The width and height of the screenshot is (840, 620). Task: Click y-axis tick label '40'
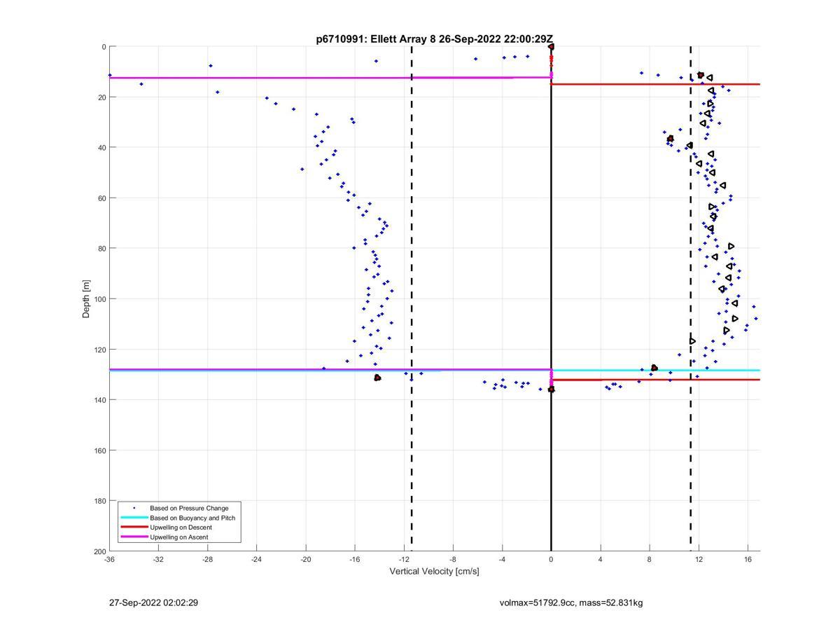pos(101,148)
